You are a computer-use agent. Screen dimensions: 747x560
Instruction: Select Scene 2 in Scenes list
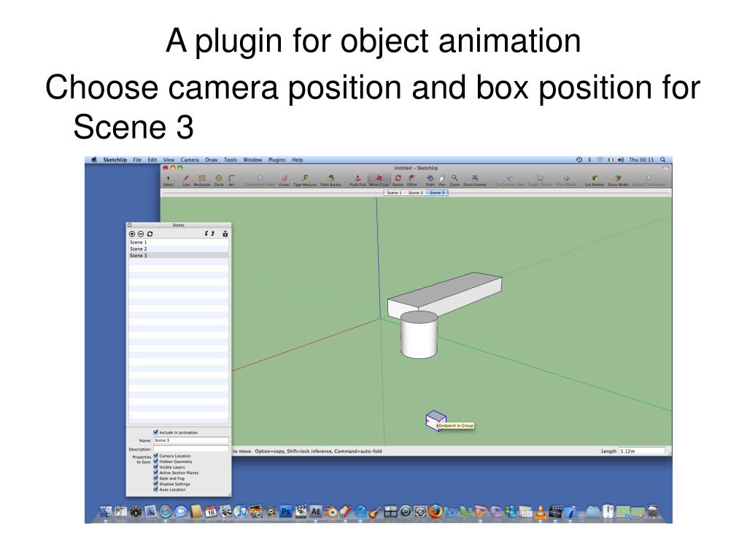pos(179,249)
